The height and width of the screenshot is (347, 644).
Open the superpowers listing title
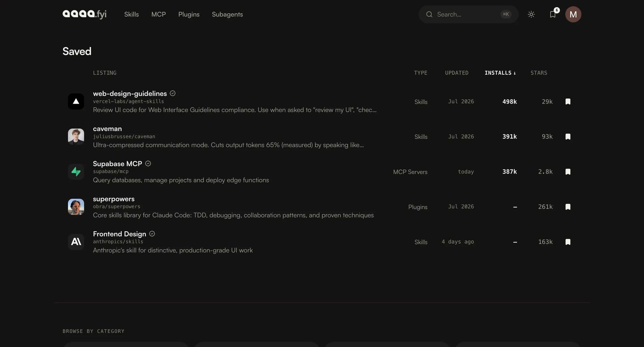point(114,199)
